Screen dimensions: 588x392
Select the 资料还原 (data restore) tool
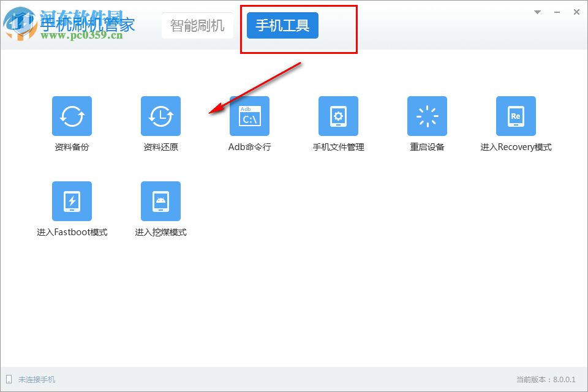160,116
